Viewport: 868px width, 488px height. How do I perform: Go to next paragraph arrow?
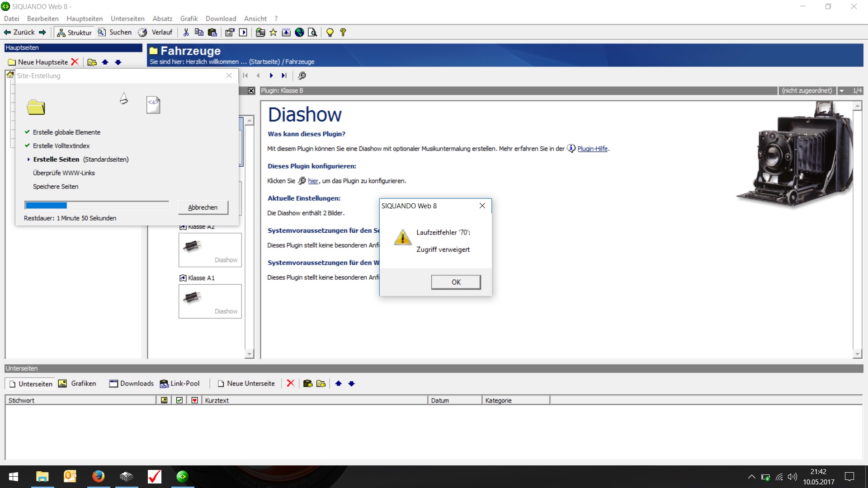click(271, 75)
